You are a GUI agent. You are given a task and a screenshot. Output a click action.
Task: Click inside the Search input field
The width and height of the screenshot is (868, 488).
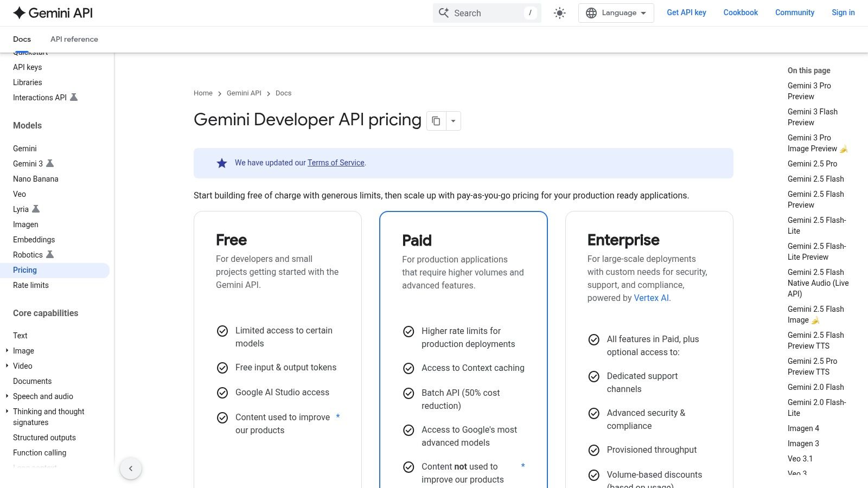click(x=483, y=12)
